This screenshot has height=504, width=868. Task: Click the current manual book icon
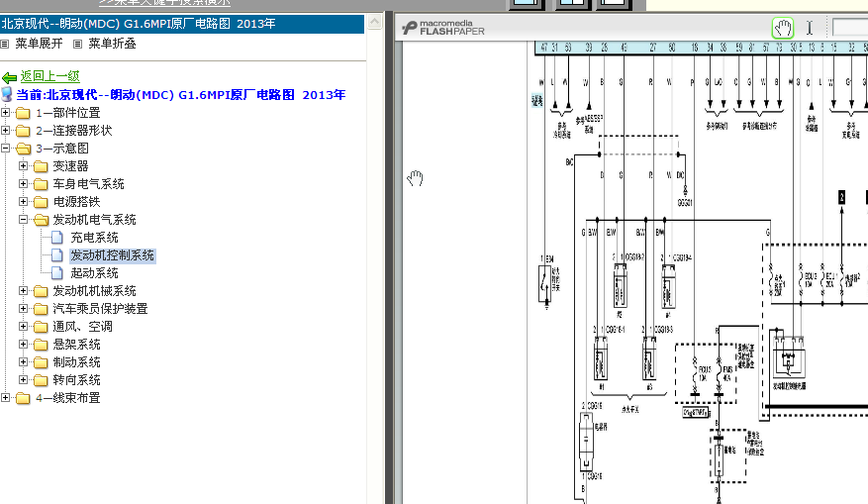pos(7,94)
